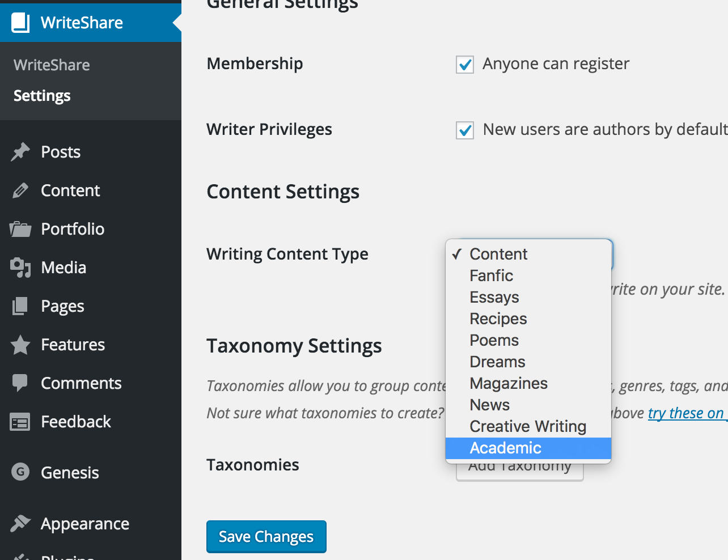The width and height of the screenshot is (728, 560).
Task: Open the Appearance menu item
Action: [85, 524]
